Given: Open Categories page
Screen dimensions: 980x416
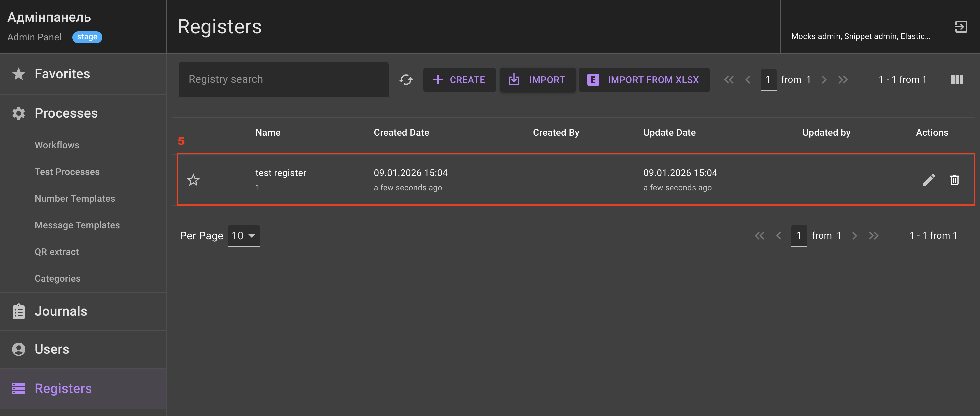Looking at the screenshot, I should [x=57, y=278].
